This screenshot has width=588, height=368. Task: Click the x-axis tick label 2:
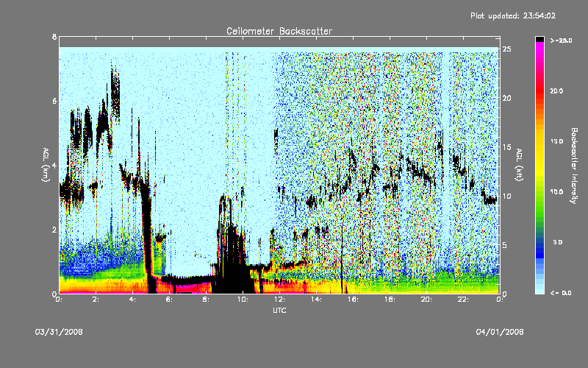(x=96, y=300)
